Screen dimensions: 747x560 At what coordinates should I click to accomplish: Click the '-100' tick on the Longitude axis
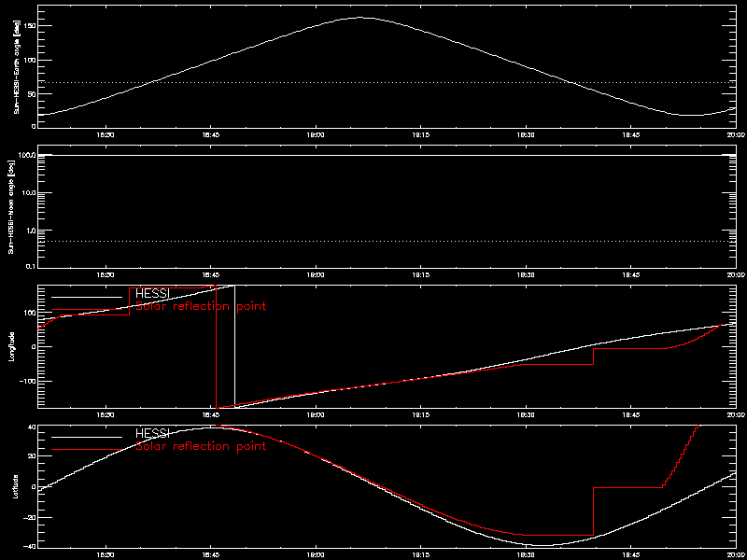pyautogui.click(x=28, y=382)
